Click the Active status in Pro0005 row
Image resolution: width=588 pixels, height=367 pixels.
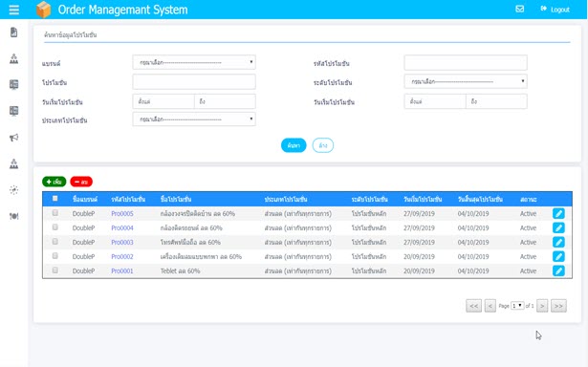[x=528, y=214]
